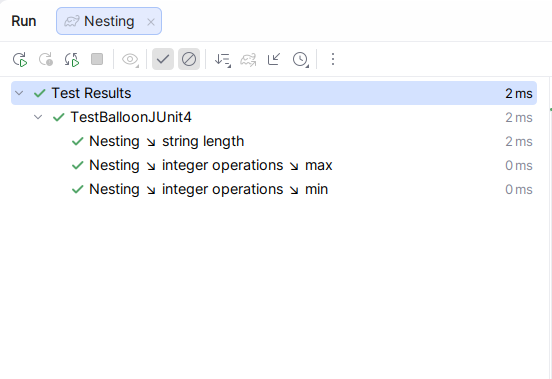This screenshot has height=379, width=552.
Task: Click the 0 ms duration of min test
Action: pyautogui.click(x=519, y=189)
